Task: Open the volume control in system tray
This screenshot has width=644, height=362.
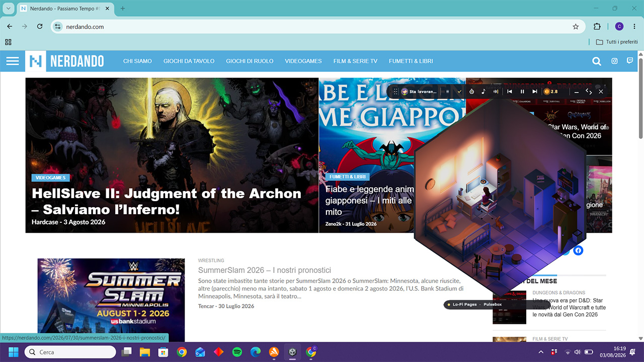Action: coord(578,352)
